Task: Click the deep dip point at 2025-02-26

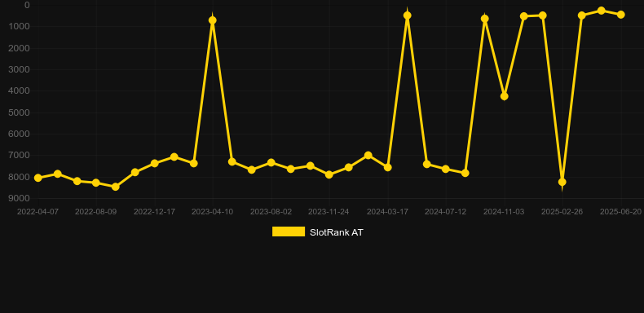Action: pyautogui.click(x=562, y=182)
